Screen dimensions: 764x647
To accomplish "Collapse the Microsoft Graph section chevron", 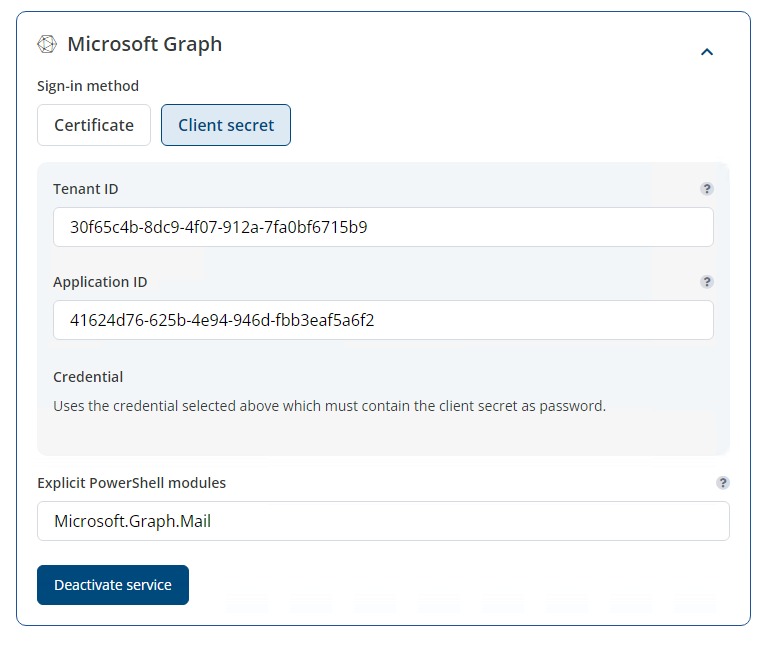I will pos(707,52).
